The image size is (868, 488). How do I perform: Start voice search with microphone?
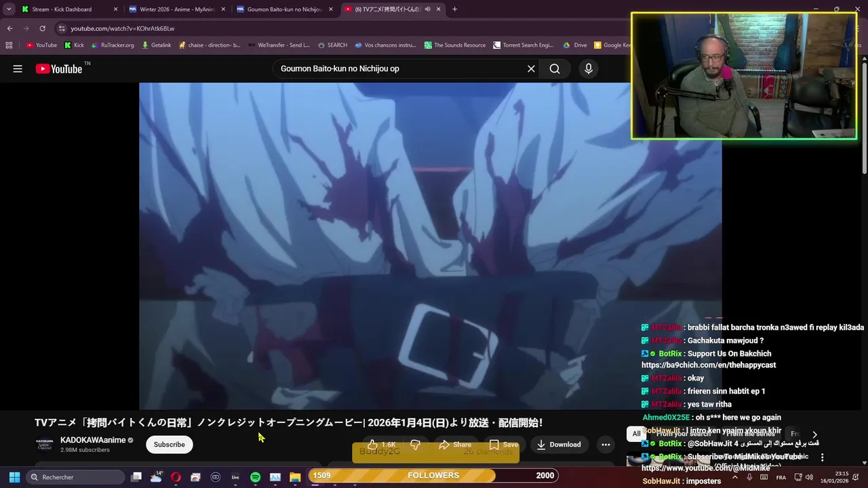coord(589,68)
